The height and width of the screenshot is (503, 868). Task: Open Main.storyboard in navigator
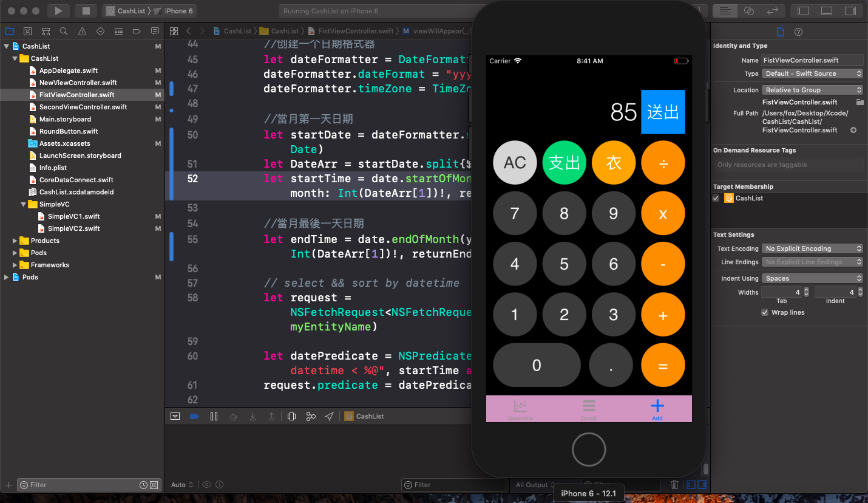click(65, 119)
